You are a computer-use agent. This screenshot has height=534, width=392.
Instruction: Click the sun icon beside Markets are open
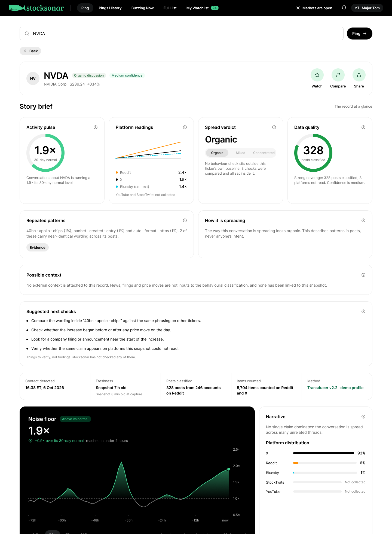(298, 8)
